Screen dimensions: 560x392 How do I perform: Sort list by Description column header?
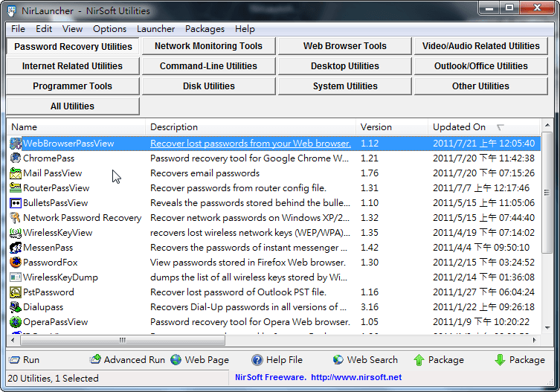251,127
